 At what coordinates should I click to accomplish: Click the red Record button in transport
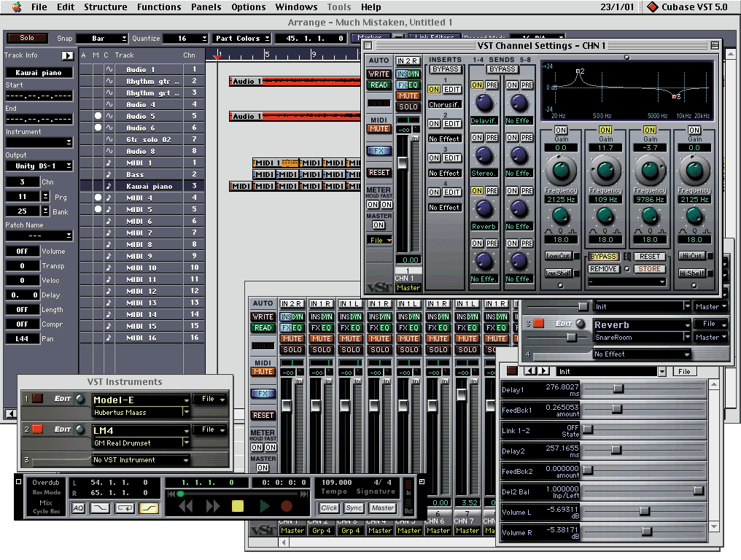287,505
